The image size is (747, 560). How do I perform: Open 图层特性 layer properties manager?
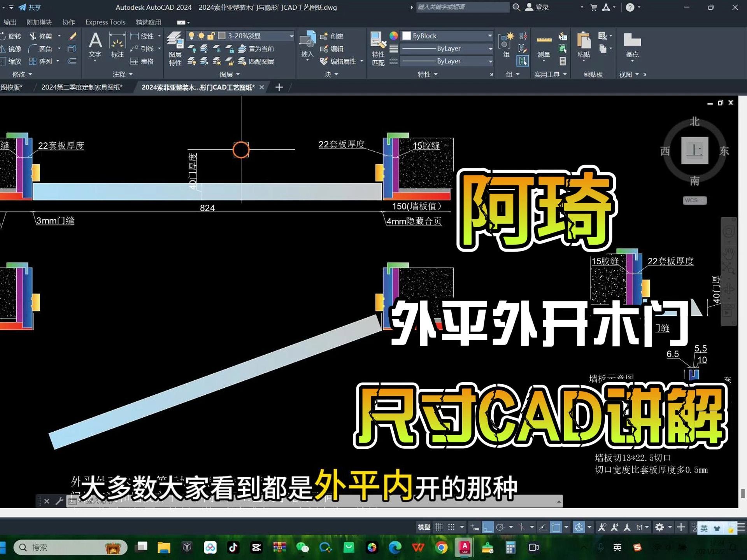coord(175,49)
